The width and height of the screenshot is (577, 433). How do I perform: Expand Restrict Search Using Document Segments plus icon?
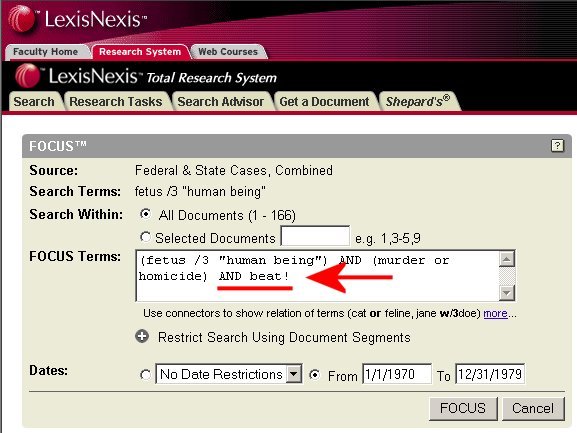click(x=142, y=336)
